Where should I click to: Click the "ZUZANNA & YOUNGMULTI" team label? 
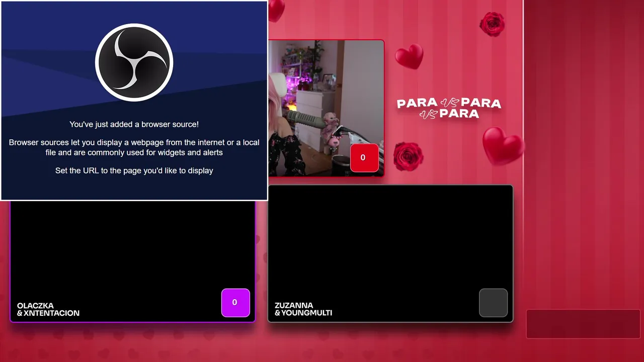(303, 309)
